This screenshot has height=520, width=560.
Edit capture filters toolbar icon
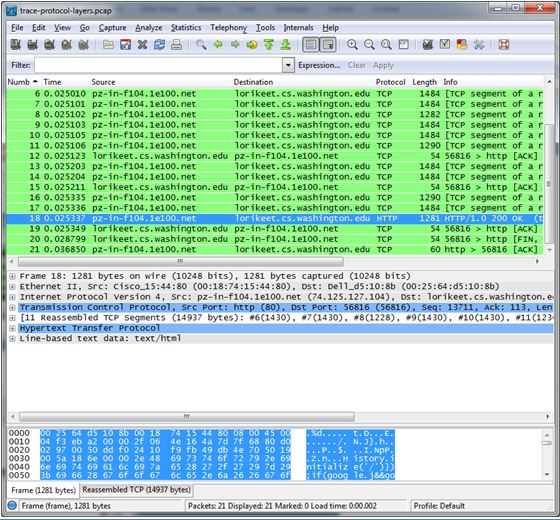coord(428,45)
